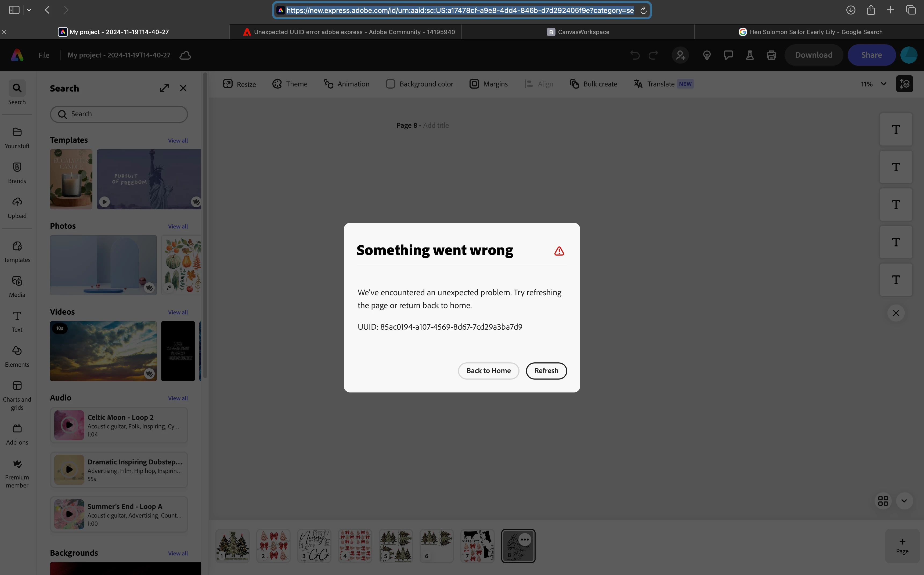
Task: Expand the search panel with arrows icon
Action: pyautogui.click(x=164, y=88)
